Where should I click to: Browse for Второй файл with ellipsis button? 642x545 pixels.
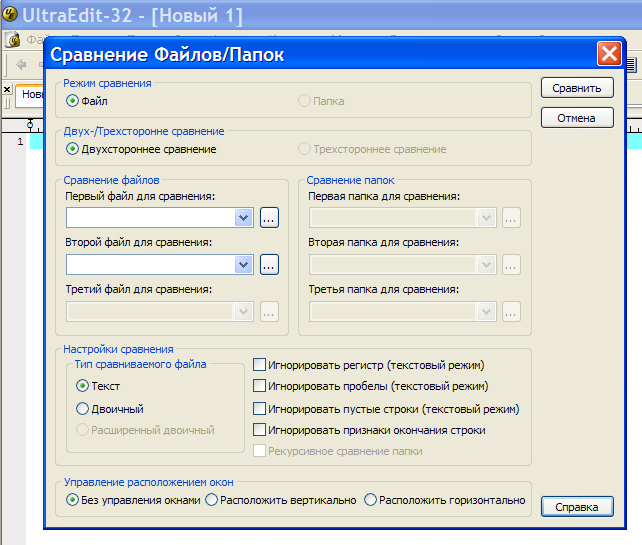[x=269, y=265]
